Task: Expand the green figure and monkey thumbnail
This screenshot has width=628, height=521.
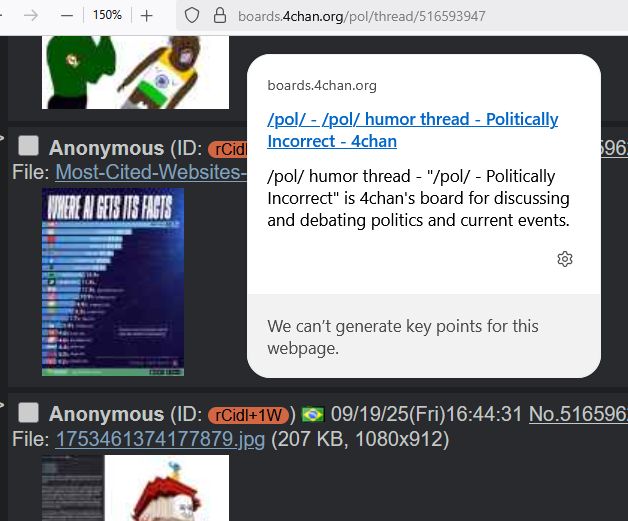Action: pos(135,72)
